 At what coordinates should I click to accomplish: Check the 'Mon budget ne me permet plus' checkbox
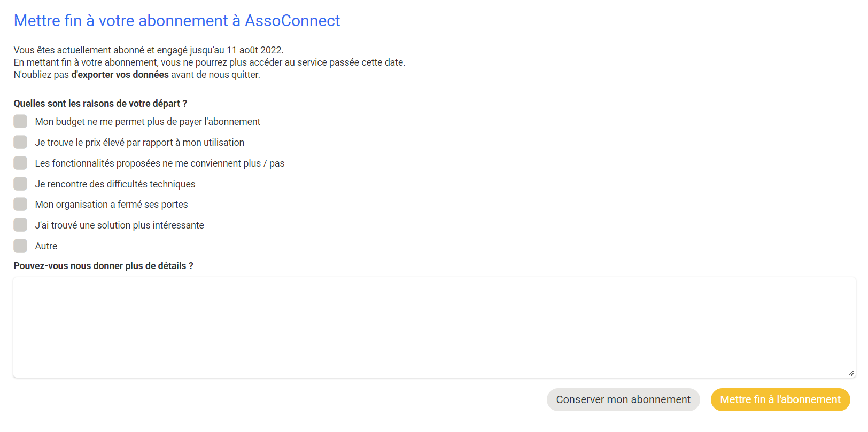click(20, 121)
